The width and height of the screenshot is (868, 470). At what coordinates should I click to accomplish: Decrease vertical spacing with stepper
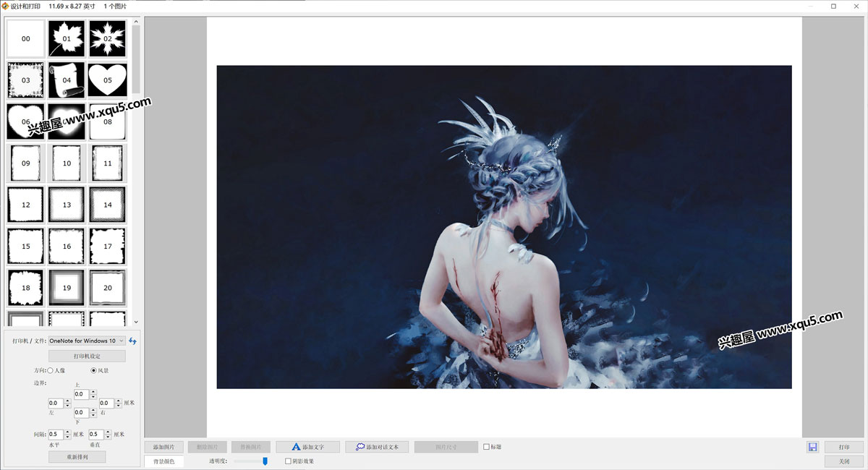108,437
